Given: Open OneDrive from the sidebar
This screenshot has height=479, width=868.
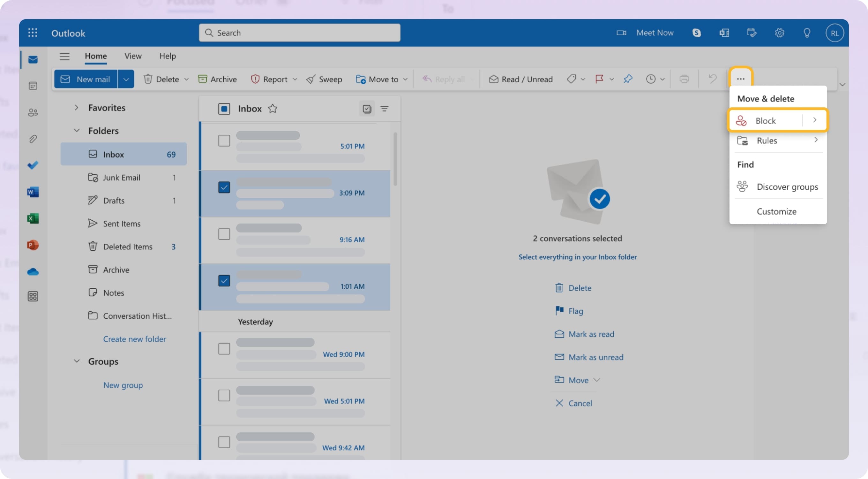Looking at the screenshot, I should click(33, 272).
